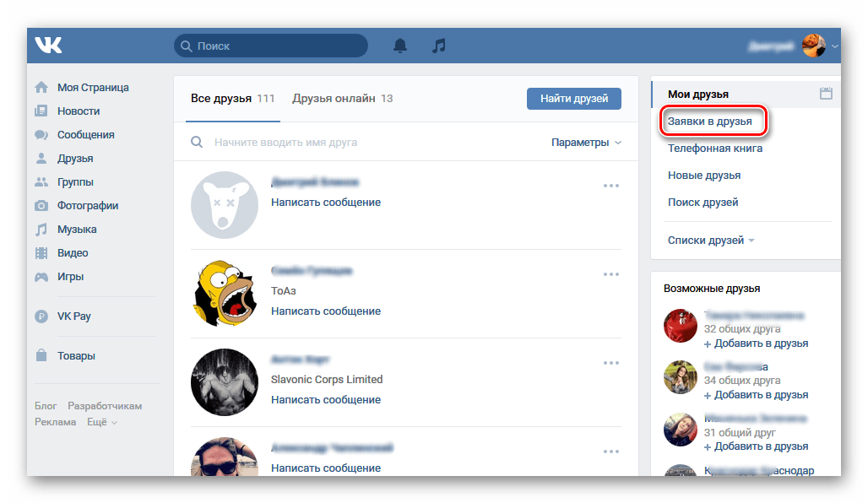Open the music note icon in header
This screenshot has width=868, height=503.
438,46
